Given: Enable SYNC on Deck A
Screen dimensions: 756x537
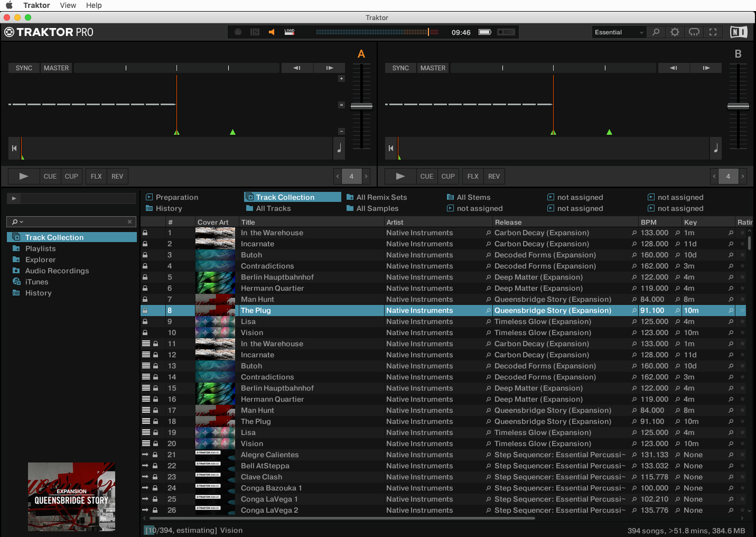Looking at the screenshot, I should point(24,68).
